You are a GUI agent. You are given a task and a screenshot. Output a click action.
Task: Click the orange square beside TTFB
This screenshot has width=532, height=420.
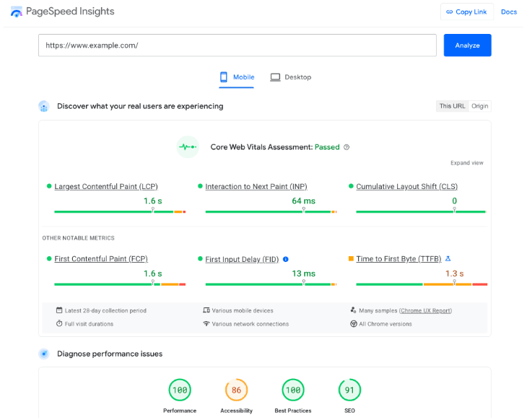pyautogui.click(x=351, y=258)
